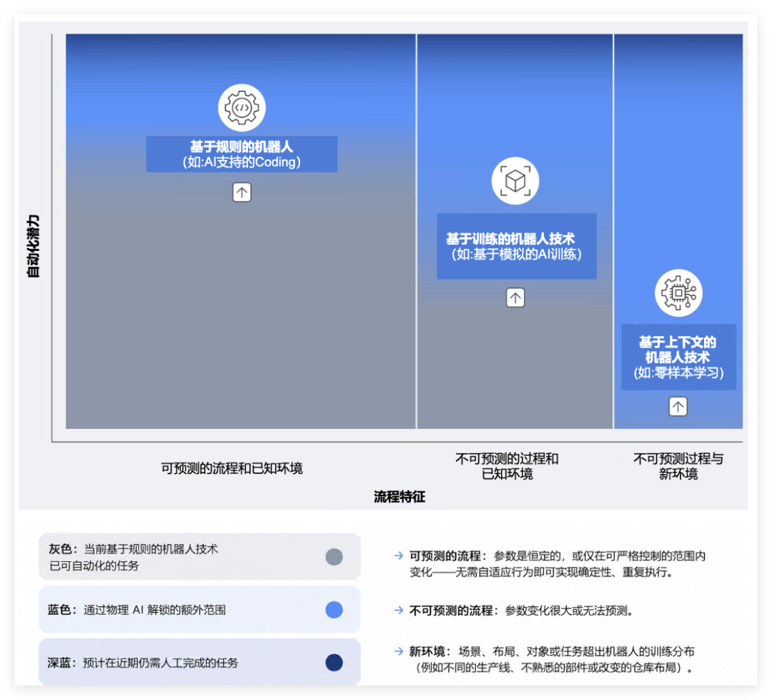This screenshot has width=772, height=700.
Task: Click axis label 不可预测过程与新环境
Action: [678, 466]
